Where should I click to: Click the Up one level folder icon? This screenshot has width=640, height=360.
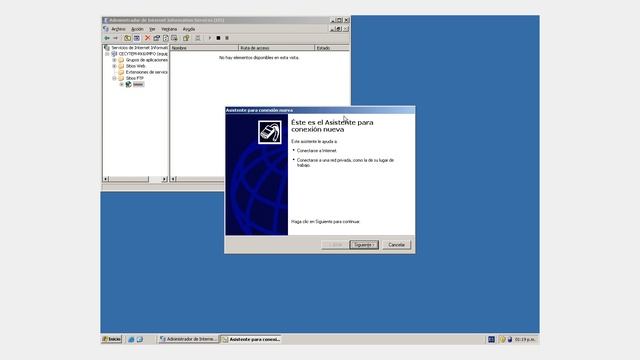pos(127,38)
